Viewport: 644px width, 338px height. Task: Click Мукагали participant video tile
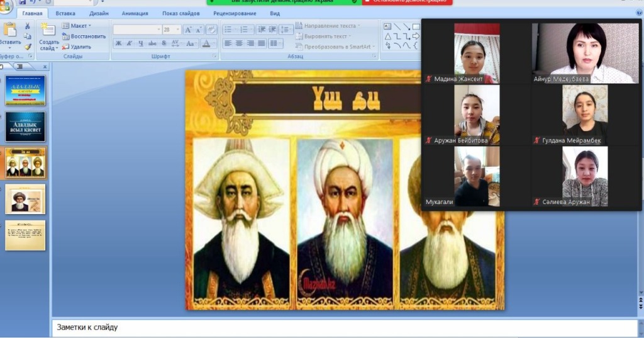477,176
